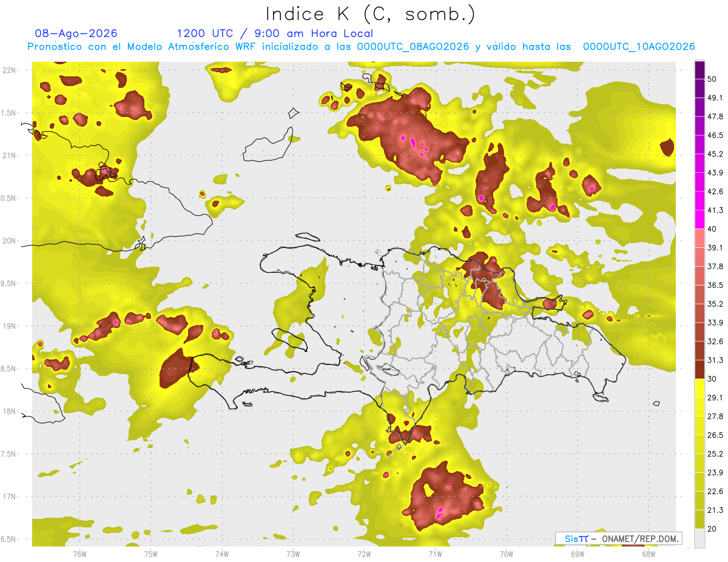
Task: Click the colorbar value '27.8'
Action: (x=715, y=416)
